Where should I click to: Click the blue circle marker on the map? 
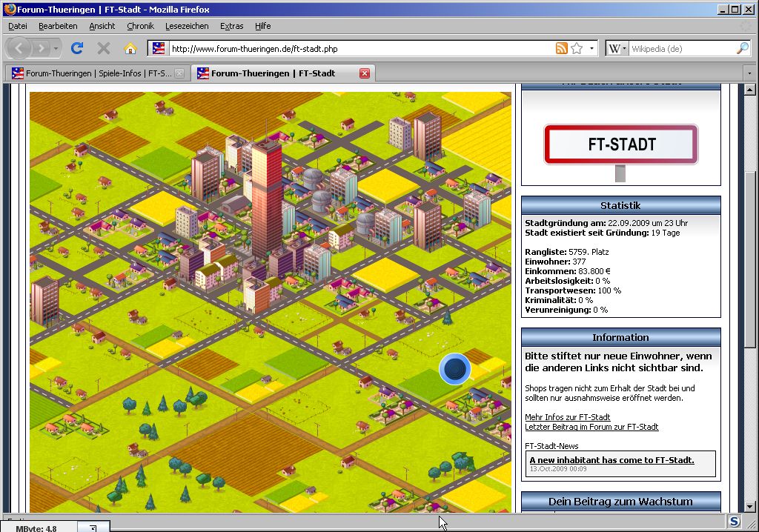[455, 369]
